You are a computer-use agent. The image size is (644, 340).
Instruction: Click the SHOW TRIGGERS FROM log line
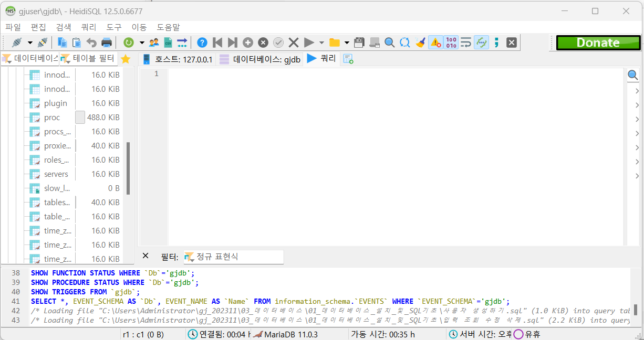tap(86, 292)
